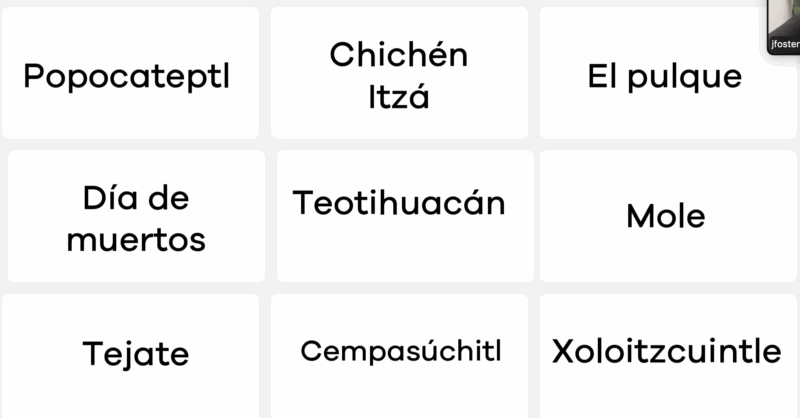Viewport: 800px width, 418px height.
Task: Click the word Tejate
Action: [135, 353]
